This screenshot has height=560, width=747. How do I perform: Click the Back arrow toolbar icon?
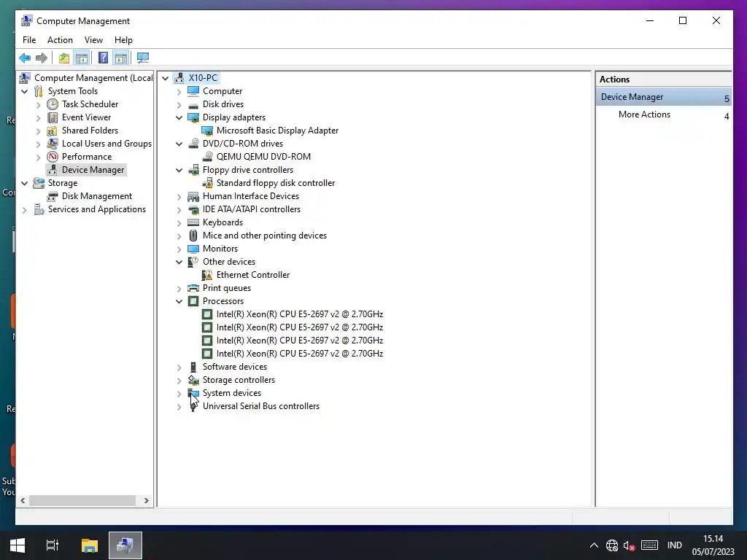pyautogui.click(x=25, y=58)
